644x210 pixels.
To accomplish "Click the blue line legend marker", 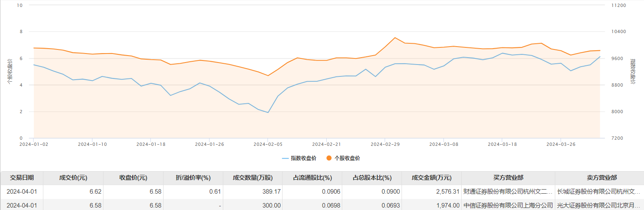I will coord(285,158).
